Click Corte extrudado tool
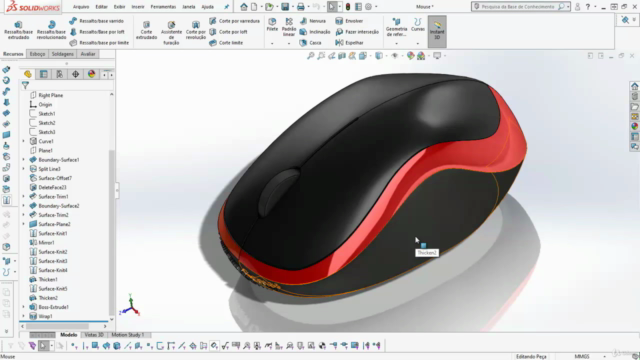This screenshot has height=360, width=640. click(x=146, y=30)
